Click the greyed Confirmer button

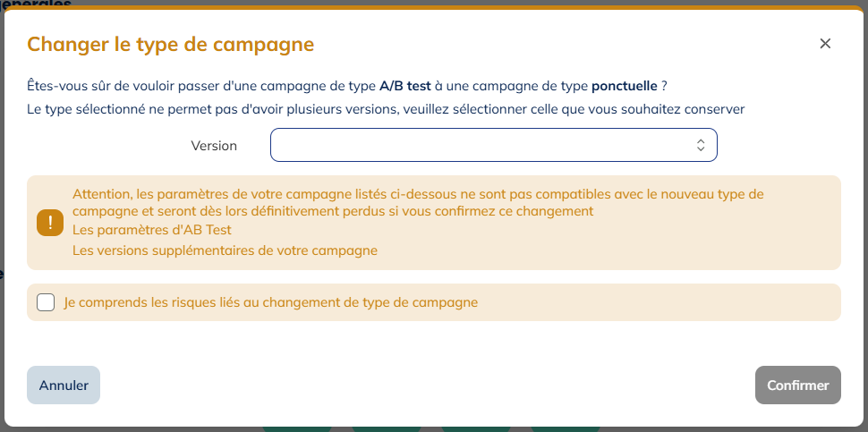[x=797, y=385]
